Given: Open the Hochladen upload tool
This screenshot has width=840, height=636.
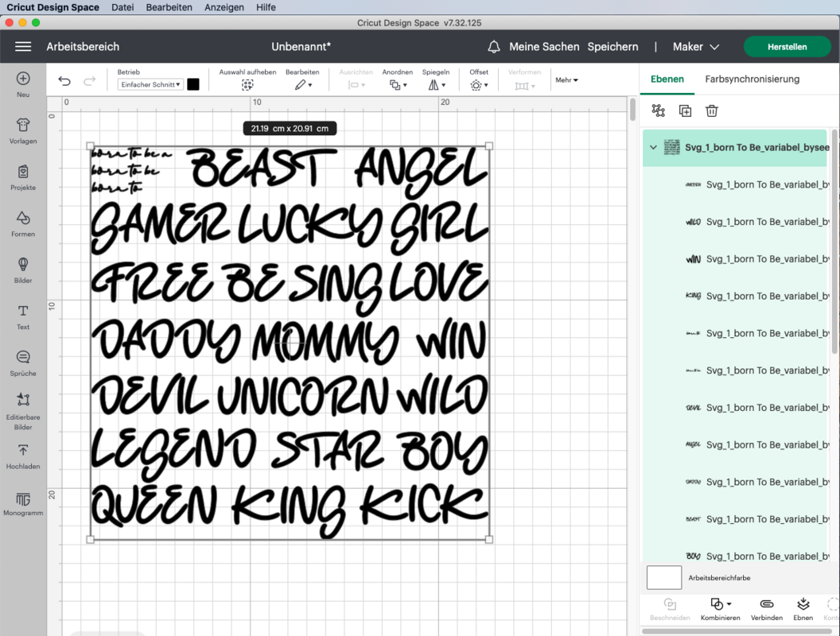Looking at the screenshot, I should (23, 456).
